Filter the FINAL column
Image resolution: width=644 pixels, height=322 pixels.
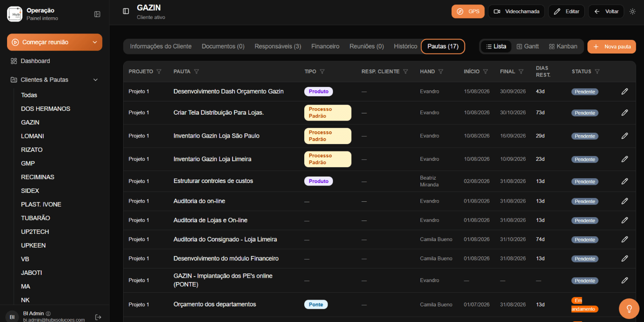click(x=521, y=72)
